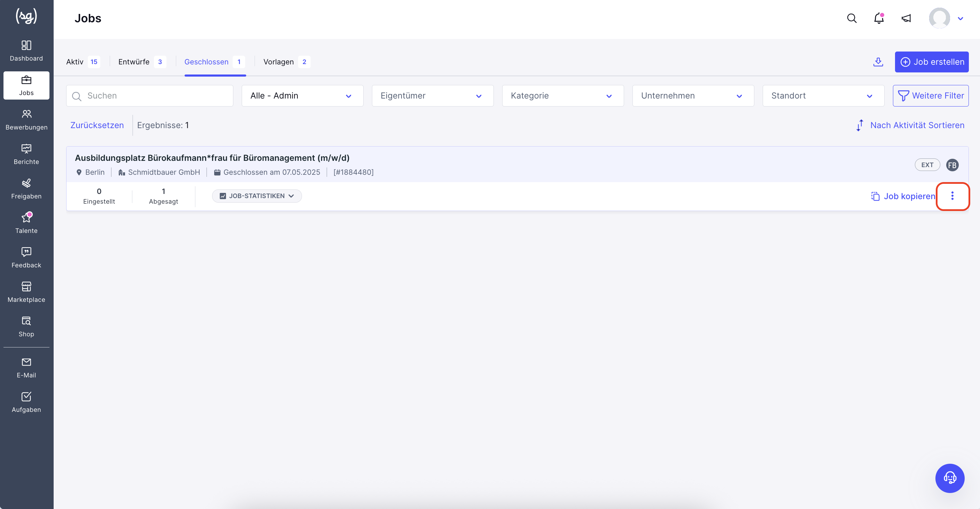Screen dimensions: 980x509
Task: Open the Marketplace
Action: point(26,292)
